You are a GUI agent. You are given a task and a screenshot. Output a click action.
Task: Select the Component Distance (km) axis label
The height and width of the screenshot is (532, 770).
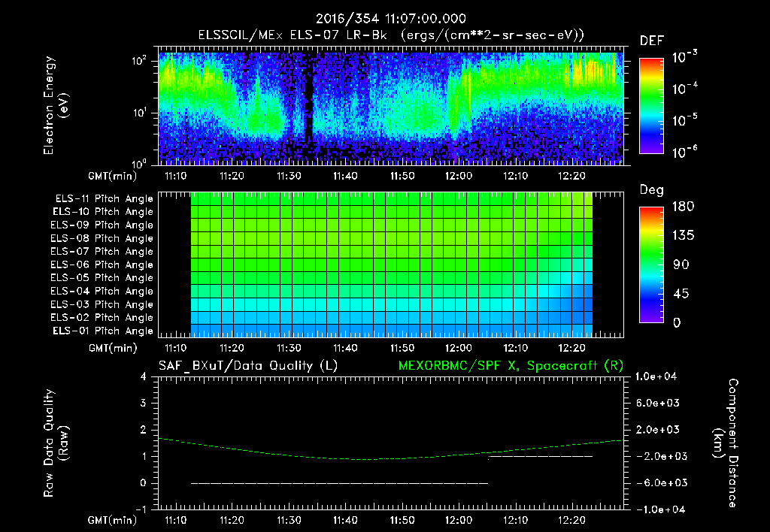click(726, 443)
